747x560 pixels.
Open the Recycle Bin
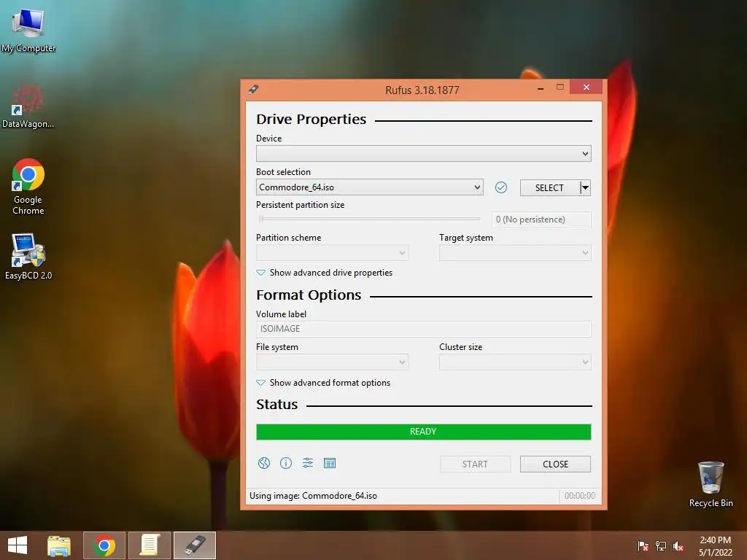point(711,484)
